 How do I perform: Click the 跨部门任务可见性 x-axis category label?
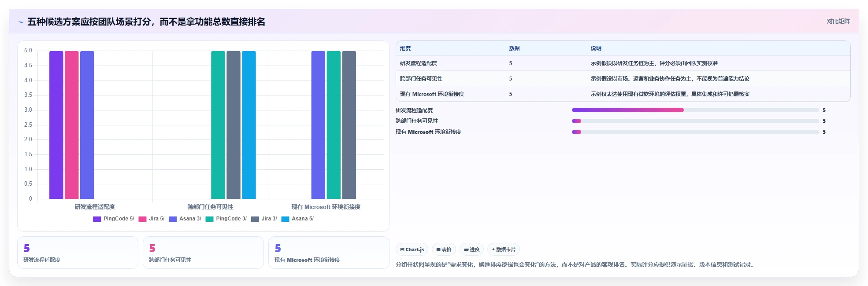coord(210,207)
